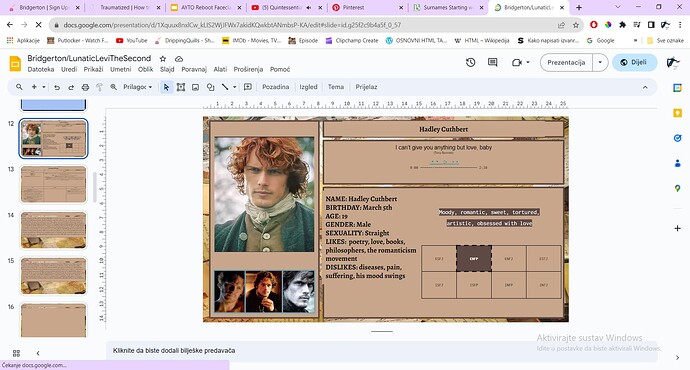Viewport: 690px width, 370px height.
Task: Open the shapes tool
Action: [x=210, y=87]
